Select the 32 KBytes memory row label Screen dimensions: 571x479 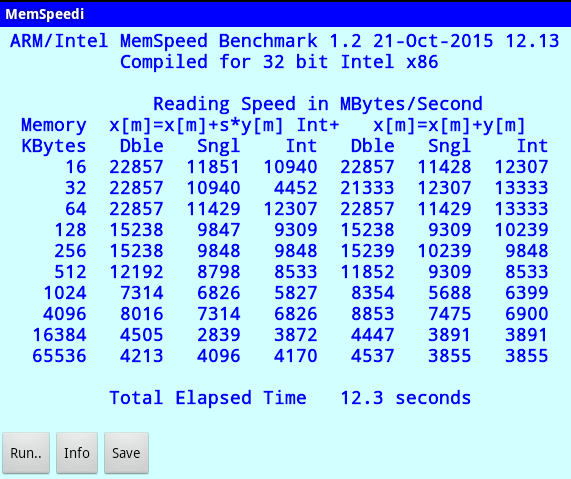(76, 188)
